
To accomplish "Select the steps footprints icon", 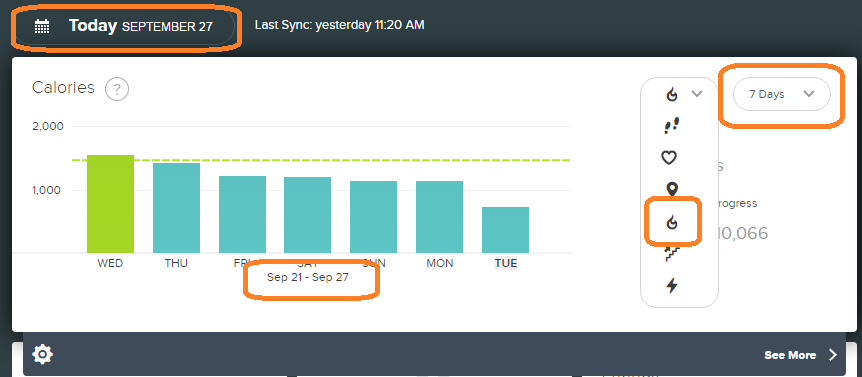I will [671, 126].
